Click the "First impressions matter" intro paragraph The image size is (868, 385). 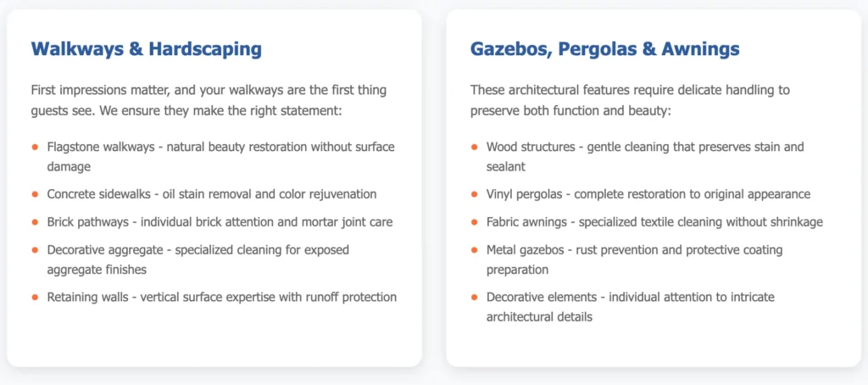209,99
